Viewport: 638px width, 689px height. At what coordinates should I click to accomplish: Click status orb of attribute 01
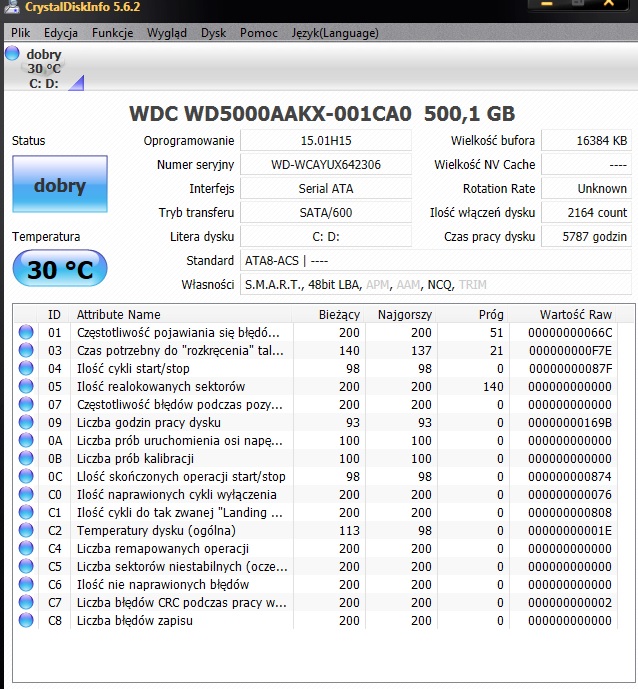point(26,332)
